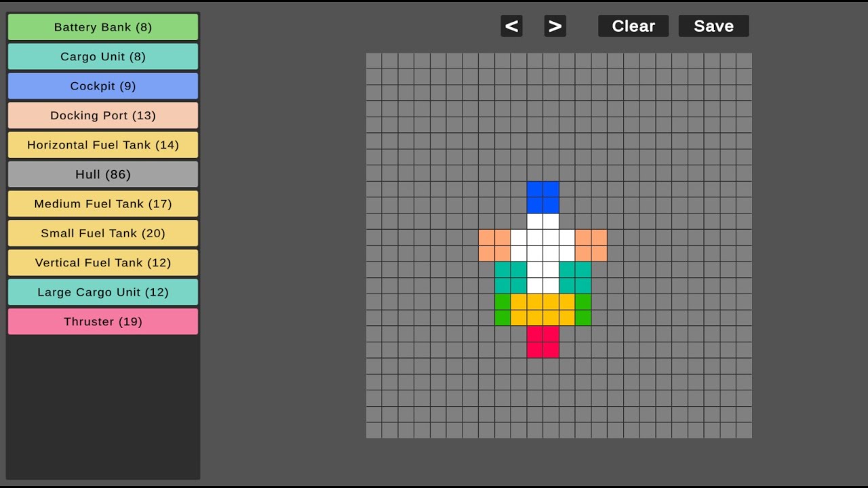Choose the Vertical Fuel Tank (12)
The image size is (868, 488).
point(103,262)
